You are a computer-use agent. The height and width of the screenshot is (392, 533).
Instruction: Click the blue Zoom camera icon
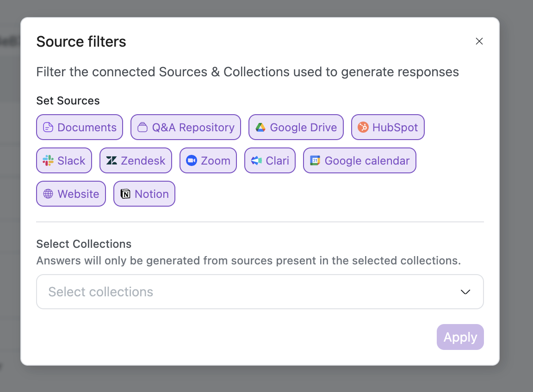[192, 161]
